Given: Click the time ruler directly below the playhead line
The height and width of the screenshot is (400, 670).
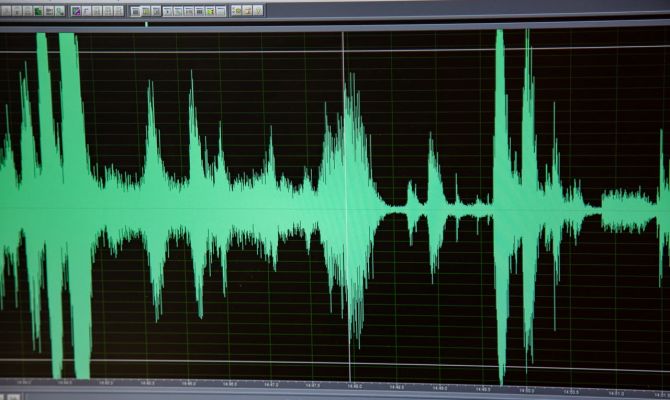Looking at the screenshot, I should (343, 382).
